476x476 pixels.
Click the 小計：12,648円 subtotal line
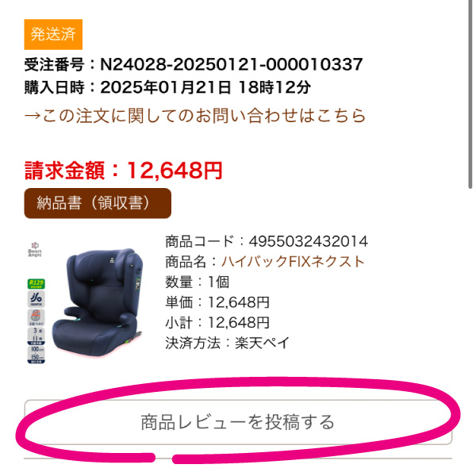[x=217, y=322]
